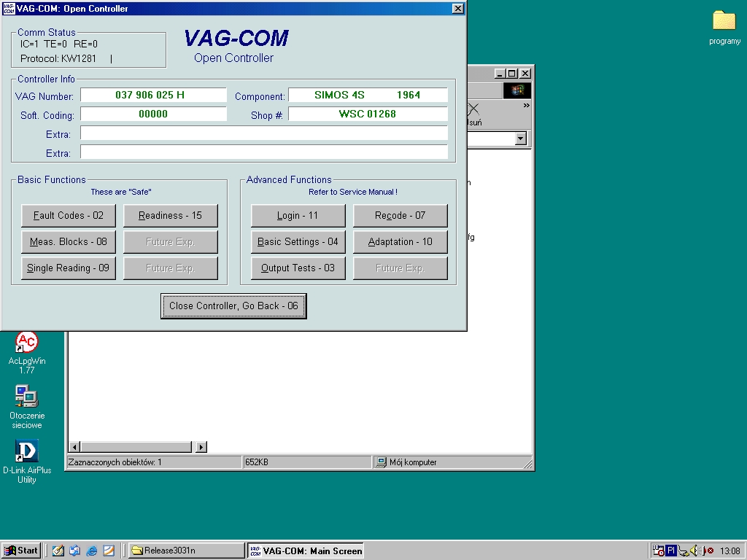Click the task scheduler tray icon
The height and width of the screenshot is (560, 747).
[658, 551]
